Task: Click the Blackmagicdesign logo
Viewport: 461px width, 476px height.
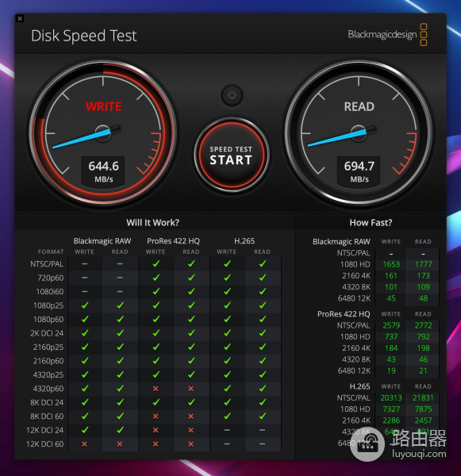Action: pos(387,35)
